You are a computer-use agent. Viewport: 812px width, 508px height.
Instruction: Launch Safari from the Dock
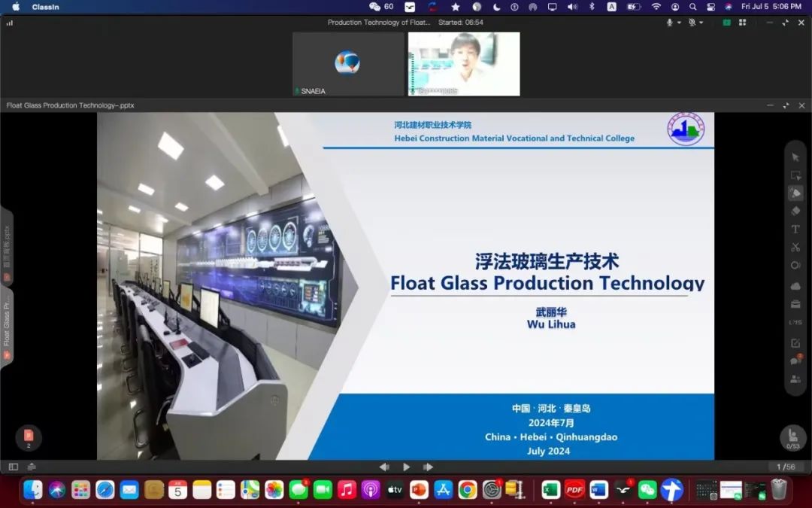tap(105, 489)
